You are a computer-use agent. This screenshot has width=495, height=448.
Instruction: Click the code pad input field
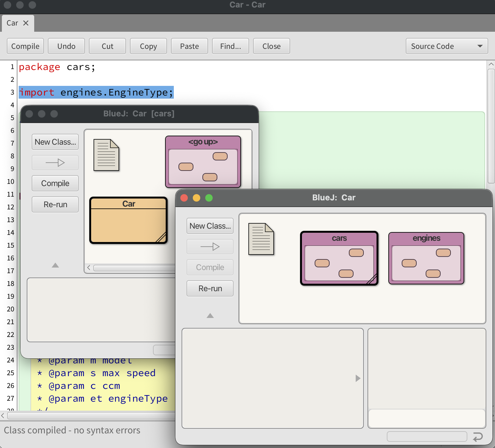point(427,418)
